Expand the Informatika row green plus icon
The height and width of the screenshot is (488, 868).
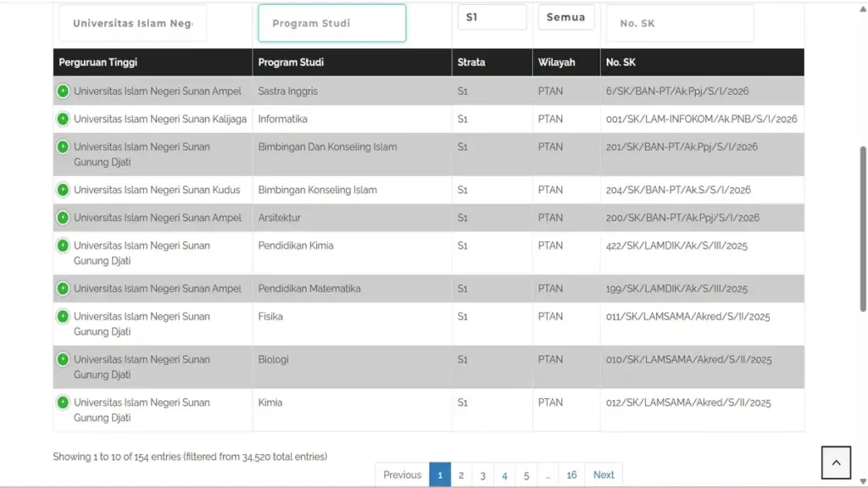pos(63,119)
